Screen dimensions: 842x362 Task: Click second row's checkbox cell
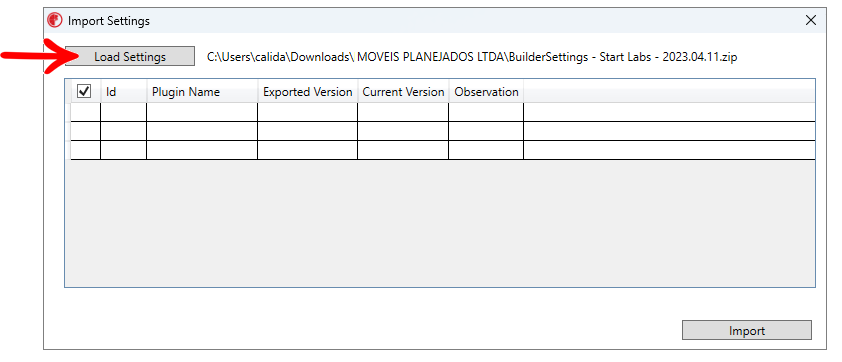click(x=85, y=131)
